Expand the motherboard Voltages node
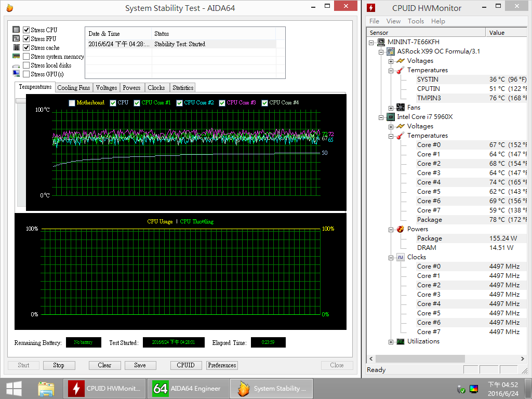 pos(391,61)
